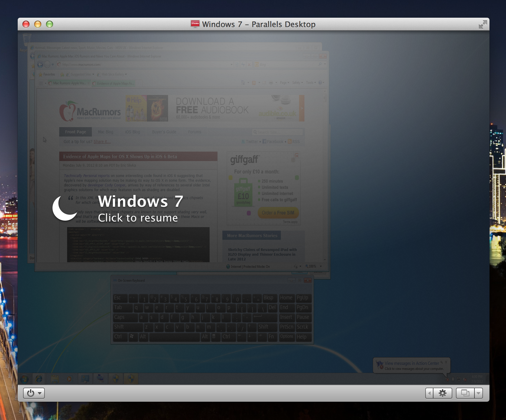Screen dimensions: 506x420
Task: Click the Parallels view mode icon
Action: tap(465, 393)
